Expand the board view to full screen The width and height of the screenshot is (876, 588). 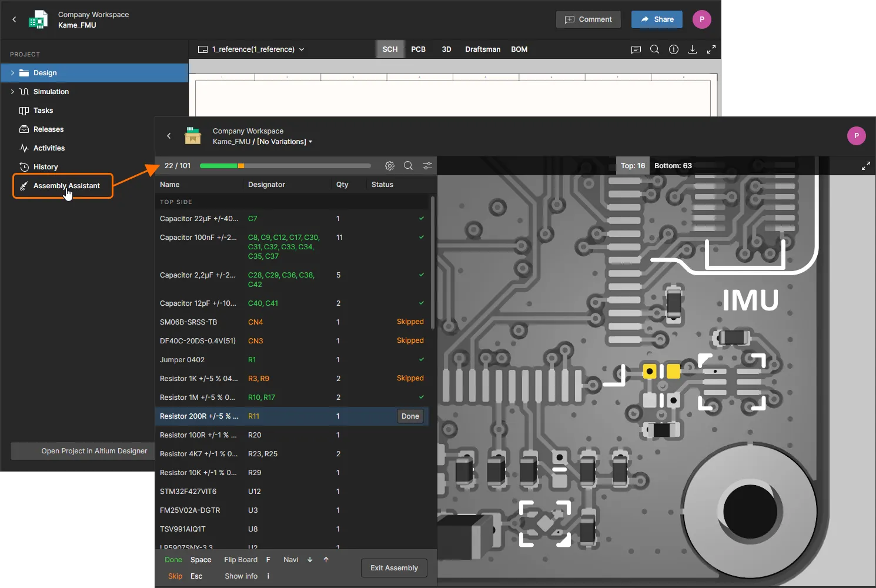866,166
